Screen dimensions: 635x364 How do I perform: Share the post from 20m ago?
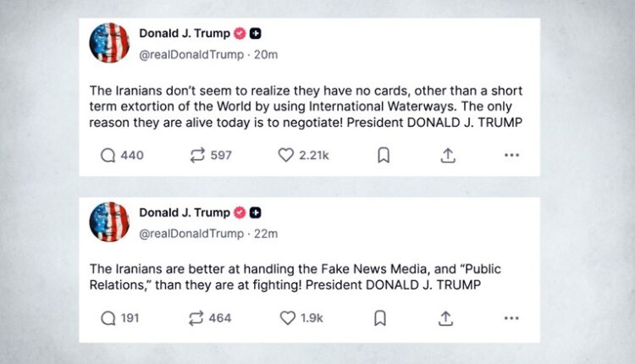click(x=448, y=155)
